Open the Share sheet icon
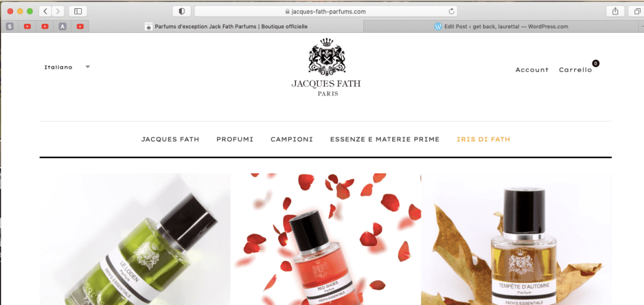 [615, 11]
